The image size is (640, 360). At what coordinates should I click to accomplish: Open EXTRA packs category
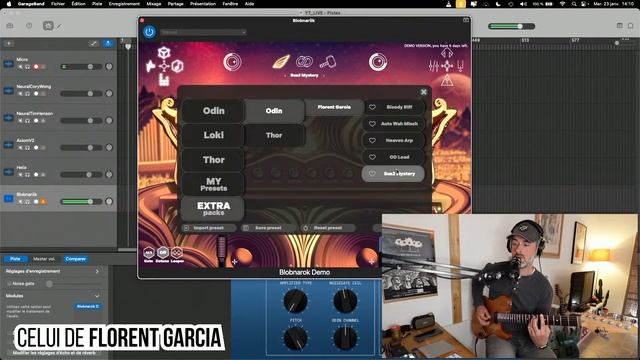pos(213,208)
